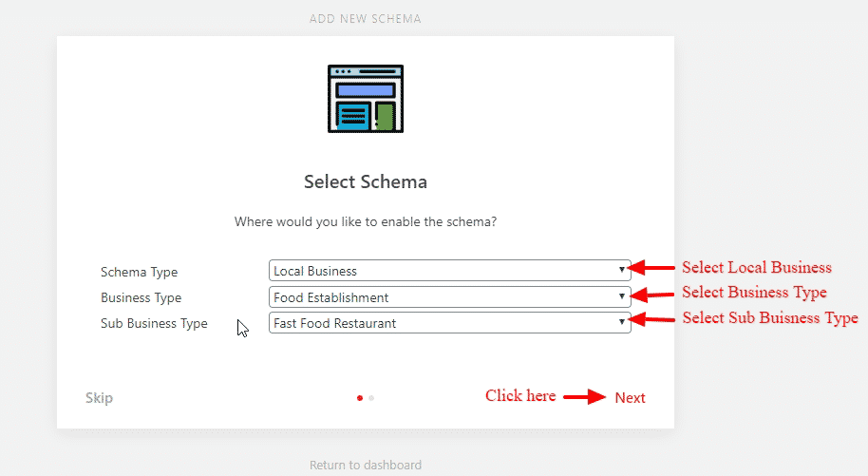Open the Sub Business Type Fast Food Restaurant dropdown
The height and width of the screenshot is (476, 868).
[x=449, y=322]
